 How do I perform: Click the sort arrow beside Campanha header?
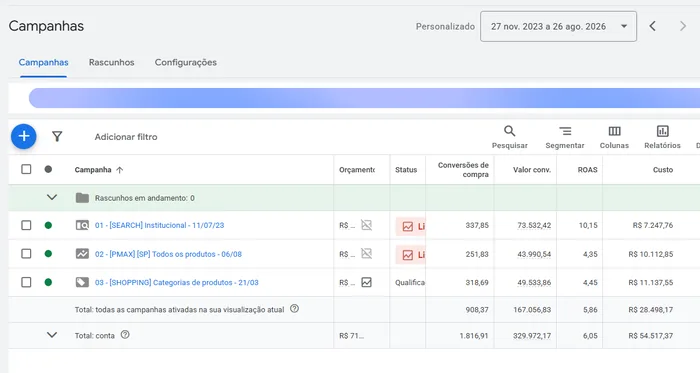[119, 170]
